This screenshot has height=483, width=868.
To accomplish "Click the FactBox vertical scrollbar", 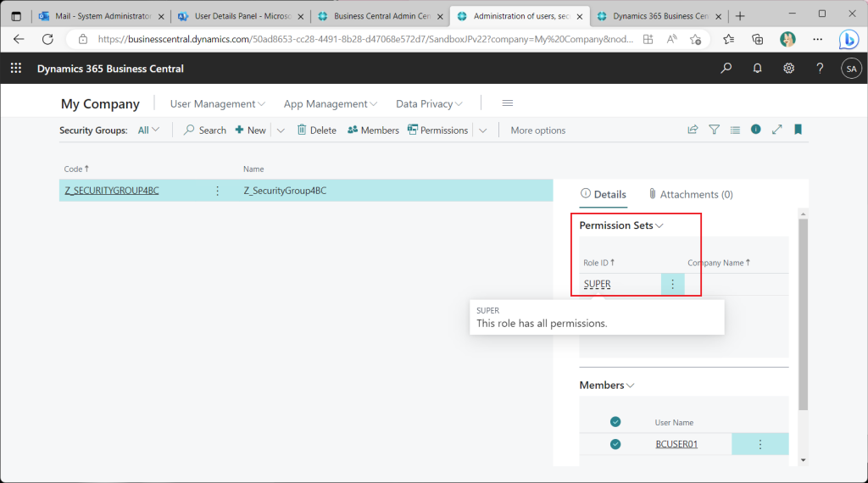I will 803,315.
